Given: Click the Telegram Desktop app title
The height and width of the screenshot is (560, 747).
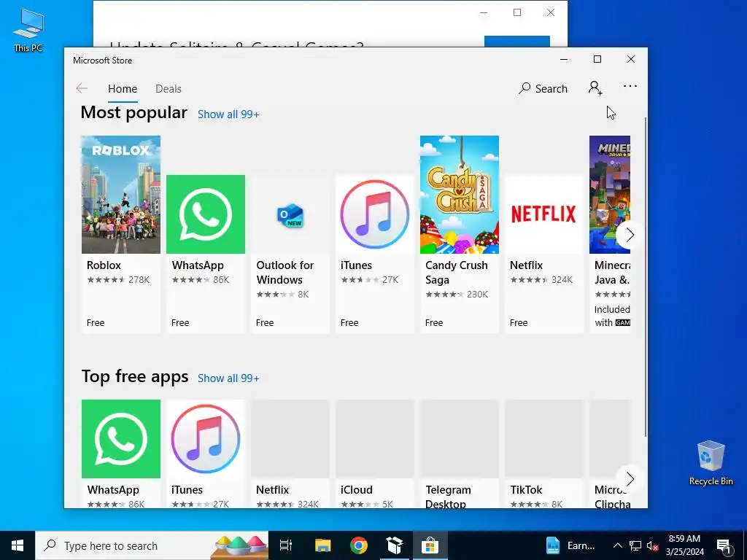Looking at the screenshot, I should click(x=448, y=497).
